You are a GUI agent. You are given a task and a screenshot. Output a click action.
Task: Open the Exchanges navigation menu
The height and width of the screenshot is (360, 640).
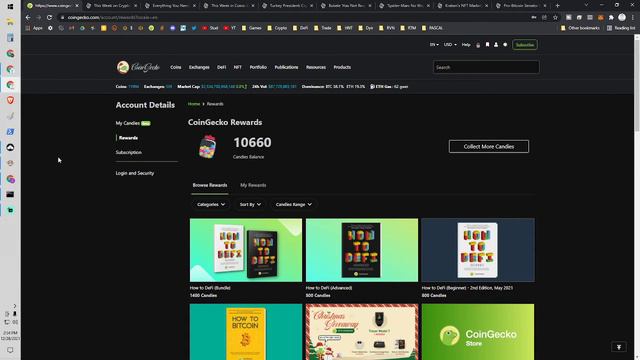[199, 67]
